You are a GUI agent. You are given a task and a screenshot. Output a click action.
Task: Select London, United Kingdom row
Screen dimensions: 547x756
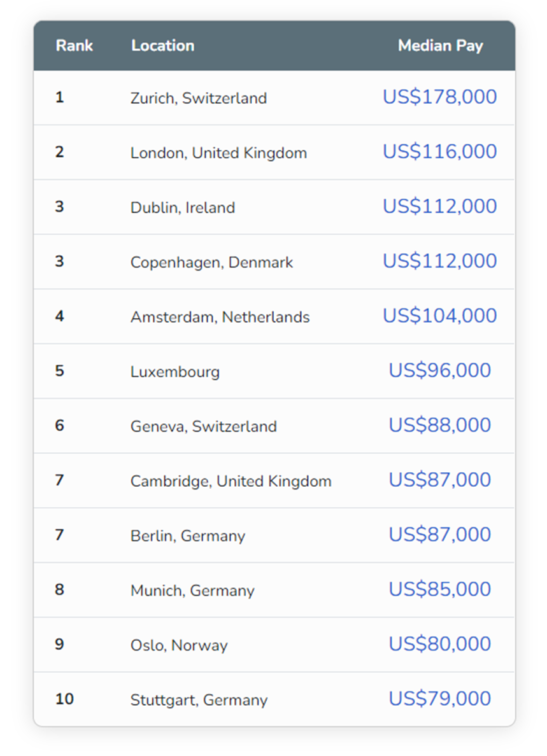(218, 153)
